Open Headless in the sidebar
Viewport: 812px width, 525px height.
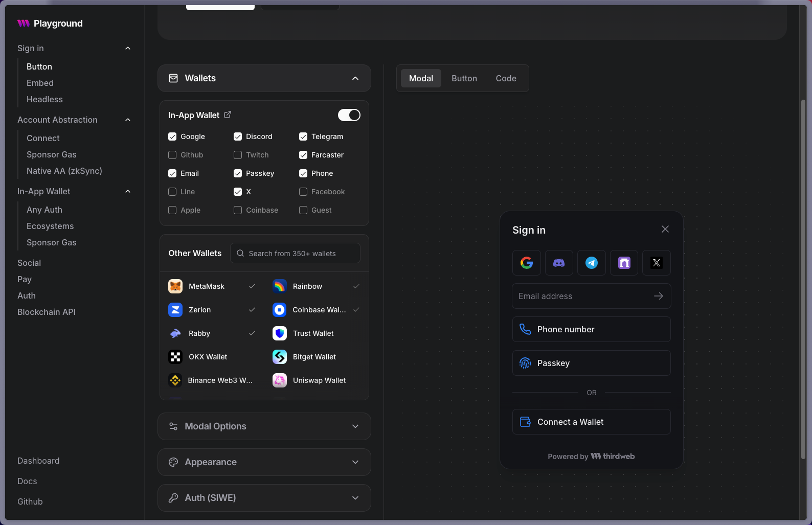click(x=44, y=99)
